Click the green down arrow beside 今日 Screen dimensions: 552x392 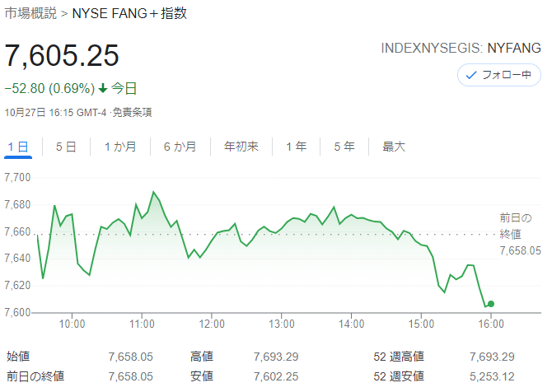(103, 88)
